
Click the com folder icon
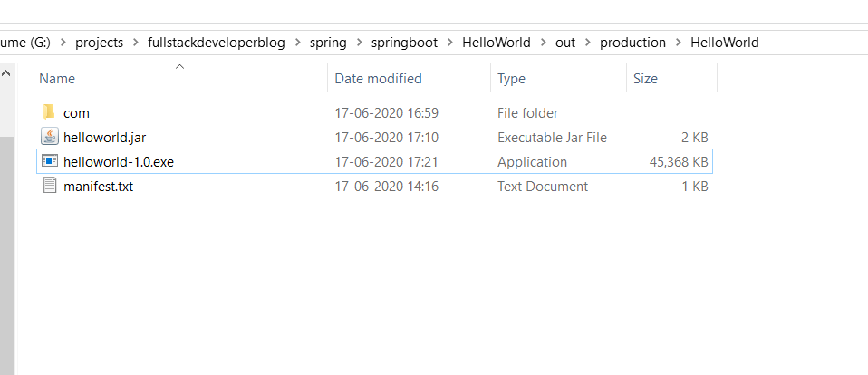(x=49, y=113)
